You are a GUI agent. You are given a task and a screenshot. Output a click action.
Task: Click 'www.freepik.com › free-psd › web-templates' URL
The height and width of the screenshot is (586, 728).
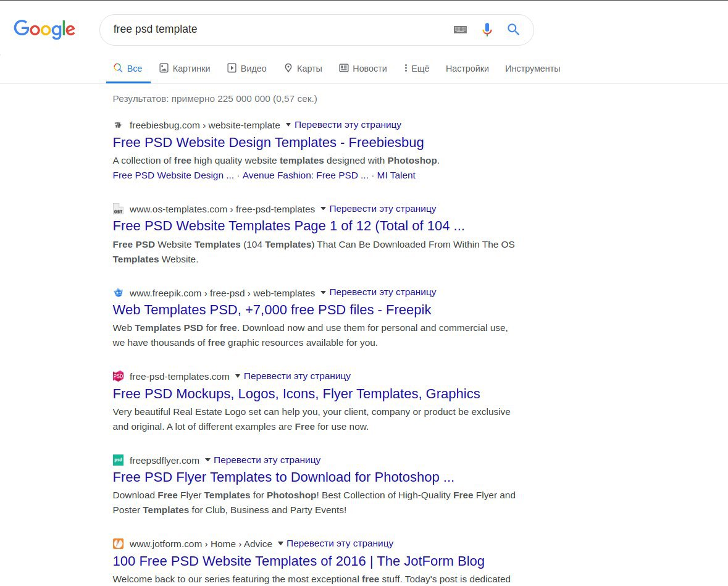click(222, 293)
